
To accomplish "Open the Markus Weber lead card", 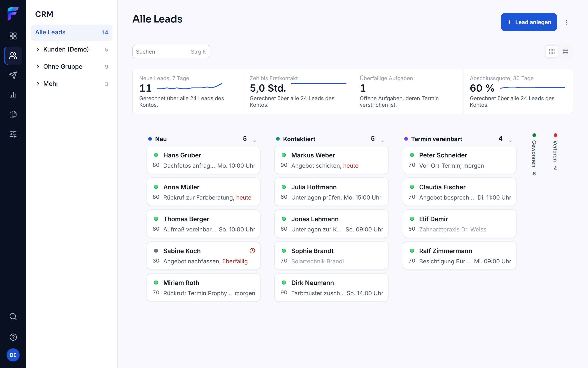I will [x=331, y=160].
